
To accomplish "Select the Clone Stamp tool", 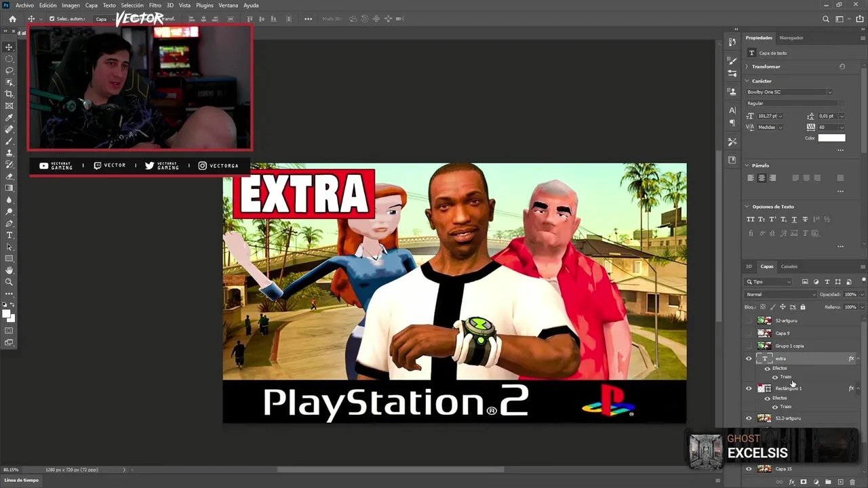I will click(9, 152).
